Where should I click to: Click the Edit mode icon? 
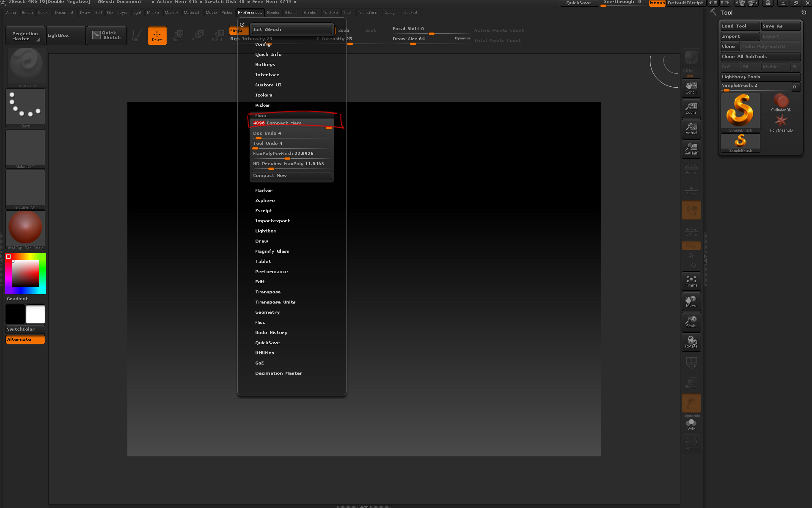coord(135,35)
